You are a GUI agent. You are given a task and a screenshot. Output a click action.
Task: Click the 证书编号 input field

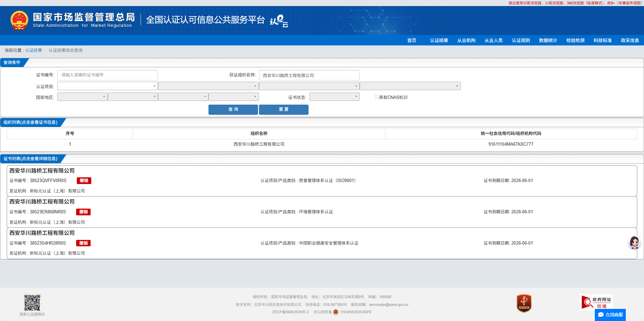tap(107, 75)
